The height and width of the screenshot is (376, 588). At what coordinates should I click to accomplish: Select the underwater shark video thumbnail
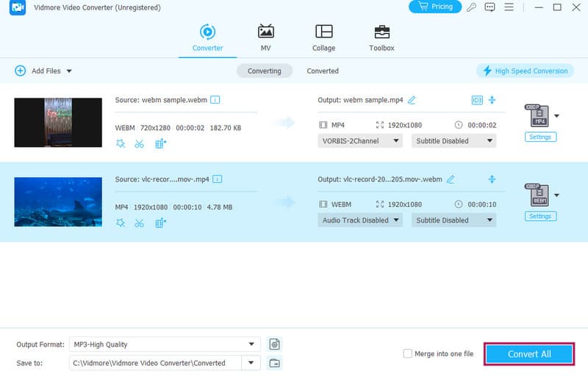58,201
